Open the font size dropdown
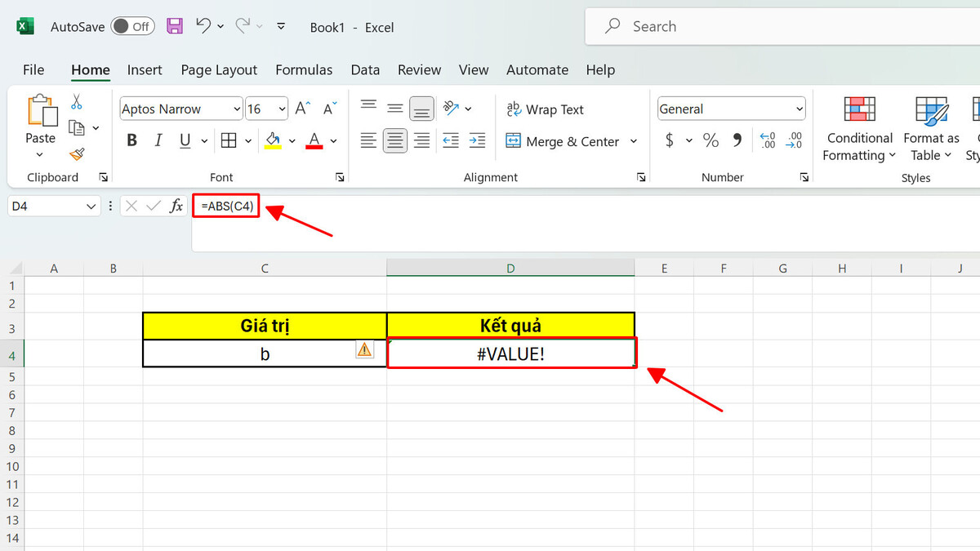This screenshot has height=551, width=980. pos(282,109)
